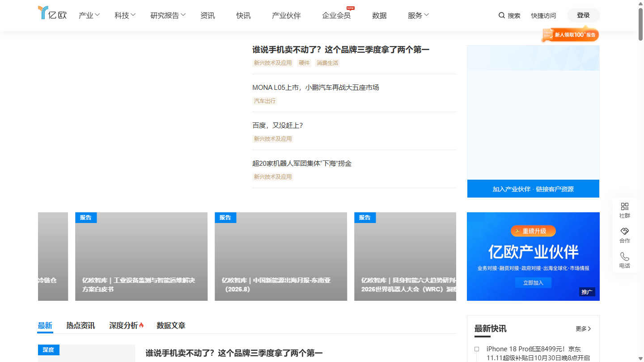644x362 pixels.
Task: Open the 社群 QR code icon
Action: [x=625, y=206]
